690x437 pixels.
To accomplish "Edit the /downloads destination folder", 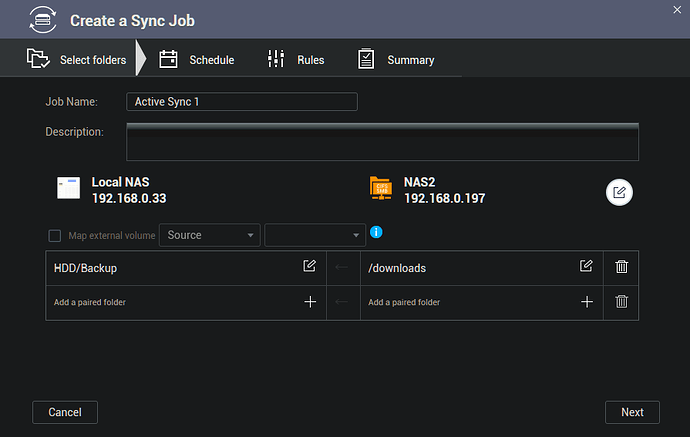I will pyautogui.click(x=586, y=266).
